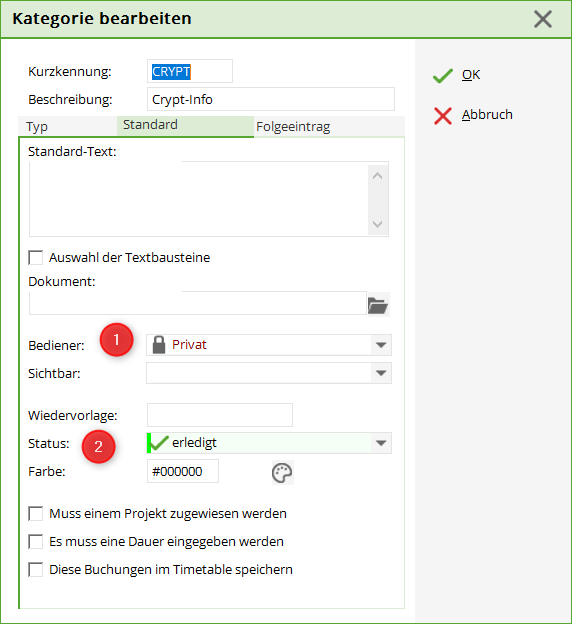Check Diese Buchungen im Timetable speichern
Viewport: 572px width, 624px height.
36,569
